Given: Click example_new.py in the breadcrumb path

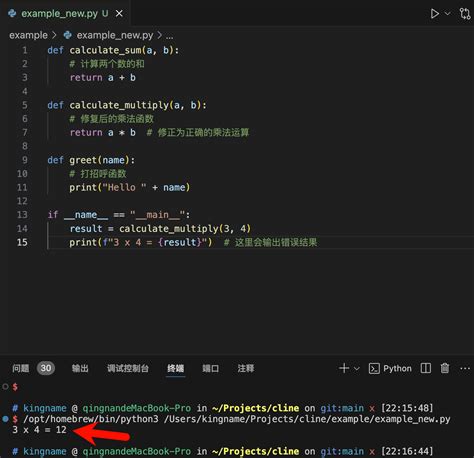Looking at the screenshot, I should click(115, 35).
